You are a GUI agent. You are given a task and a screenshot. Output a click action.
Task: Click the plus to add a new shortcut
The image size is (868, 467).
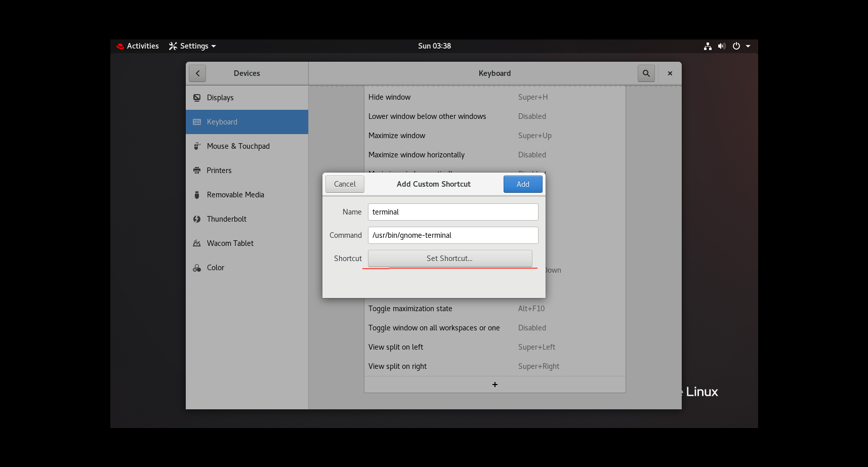coord(494,385)
